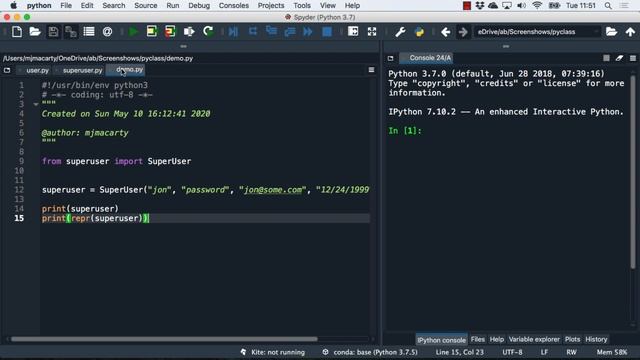Run the selection or current line

tap(189, 31)
